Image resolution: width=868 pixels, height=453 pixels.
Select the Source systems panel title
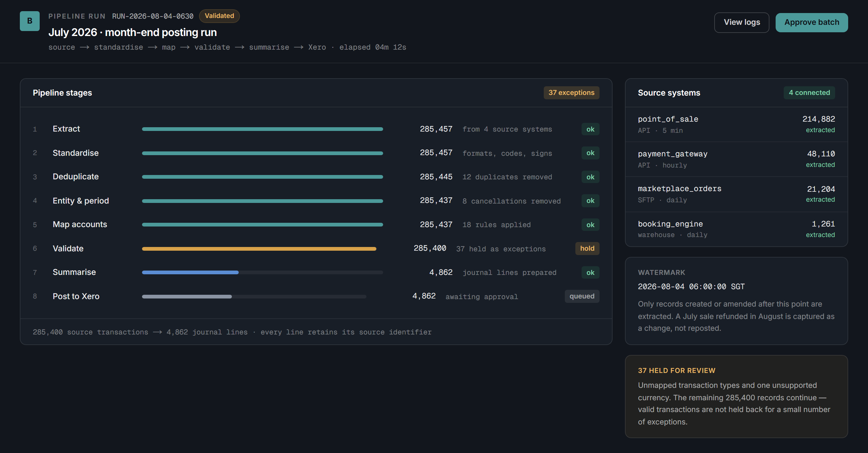(x=669, y=93)
